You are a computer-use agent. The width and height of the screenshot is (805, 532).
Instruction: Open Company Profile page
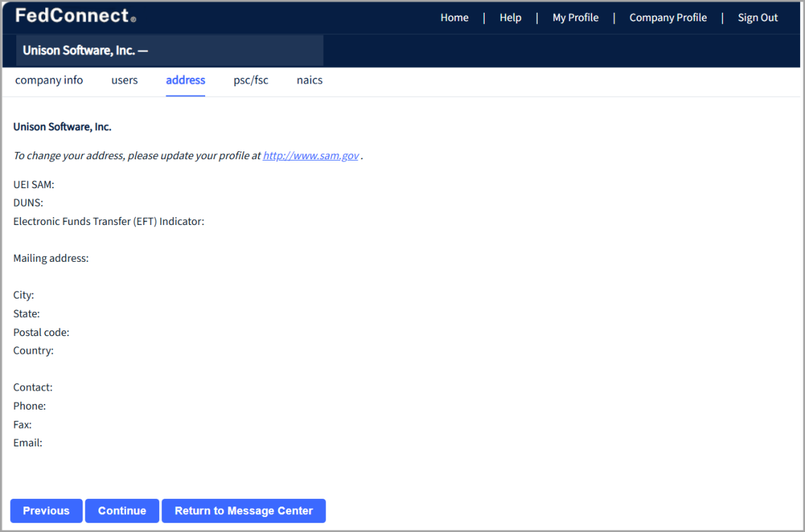pos(668,18)
